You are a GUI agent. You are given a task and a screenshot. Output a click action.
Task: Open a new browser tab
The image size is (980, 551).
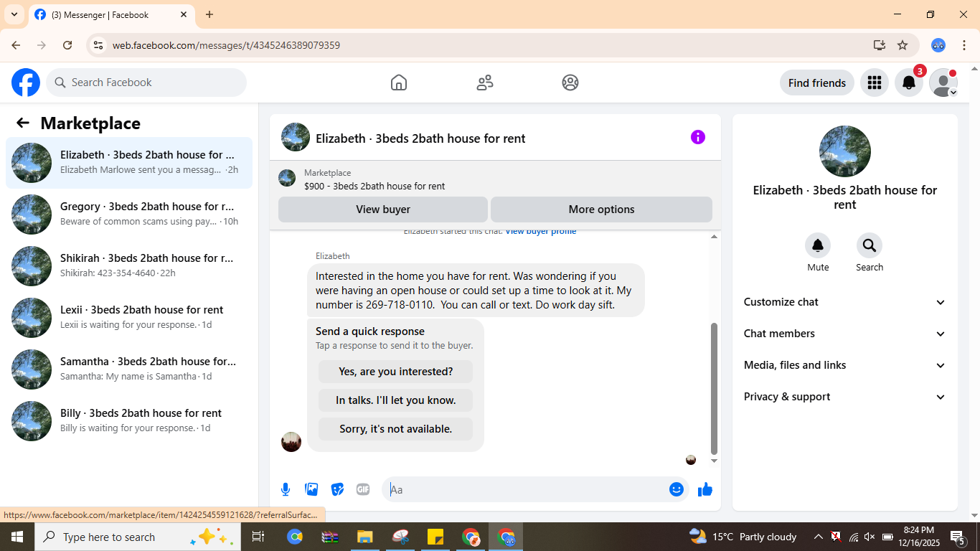[209, 14]
